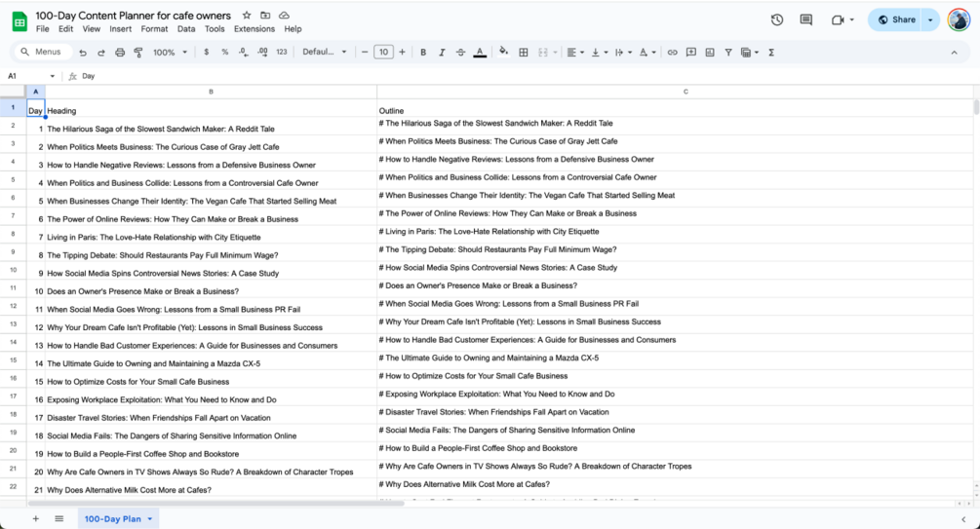Open vertical align dropdown
This screenshot has height=529, width=980.
pos(600,53)
